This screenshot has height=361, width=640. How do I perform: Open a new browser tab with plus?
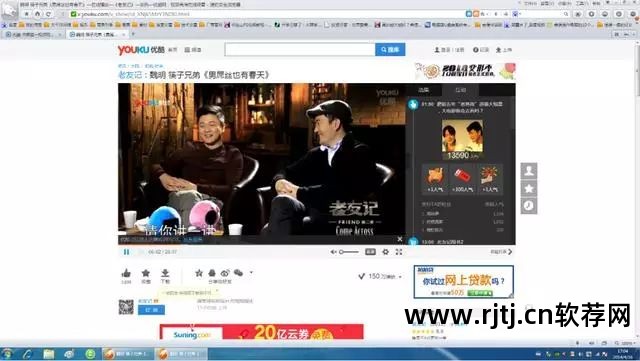(133, 35)
